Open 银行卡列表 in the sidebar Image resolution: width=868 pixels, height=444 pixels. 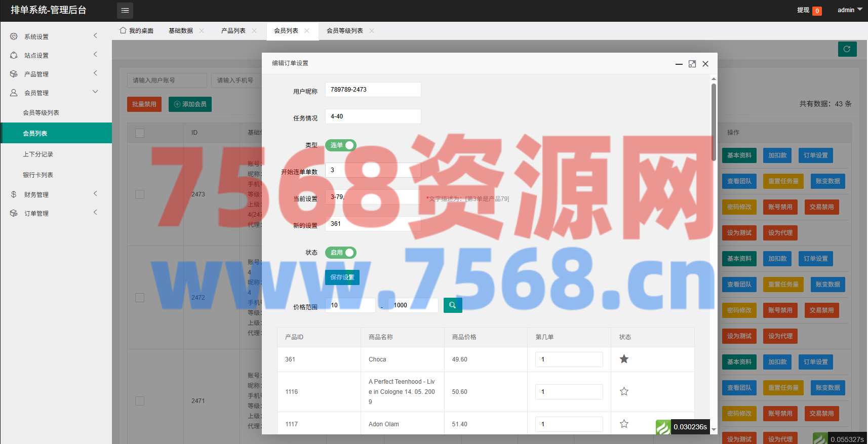click(38, 175)
